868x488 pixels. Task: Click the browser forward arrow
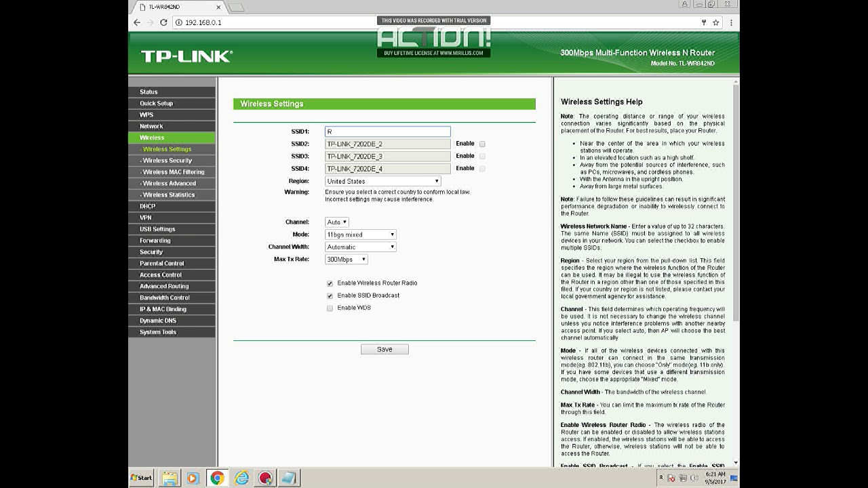(x=150, y=22)
